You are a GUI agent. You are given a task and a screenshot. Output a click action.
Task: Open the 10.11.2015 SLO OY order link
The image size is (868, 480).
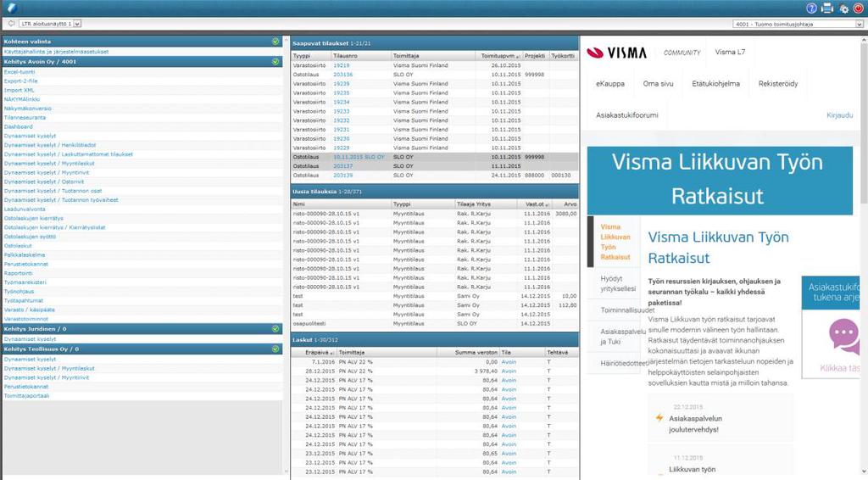tap(359, 157)
